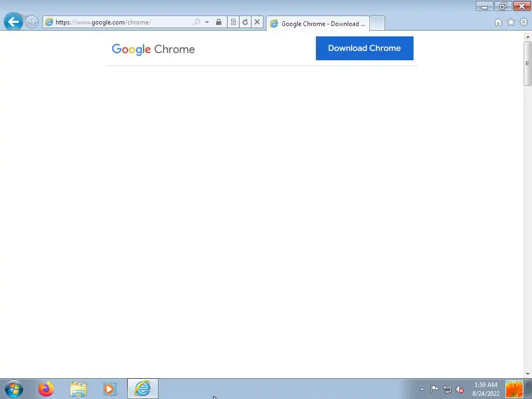The image size is (532, 399).
Task: Open the Action Center flag icon
Action: coord(434,389)
